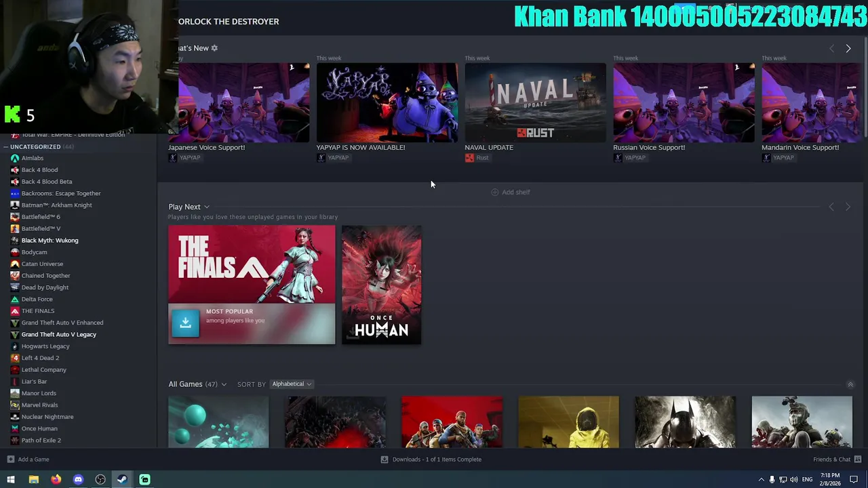Open Once Human cover in Play Next
868x488 pixels.
click(381, 285)
